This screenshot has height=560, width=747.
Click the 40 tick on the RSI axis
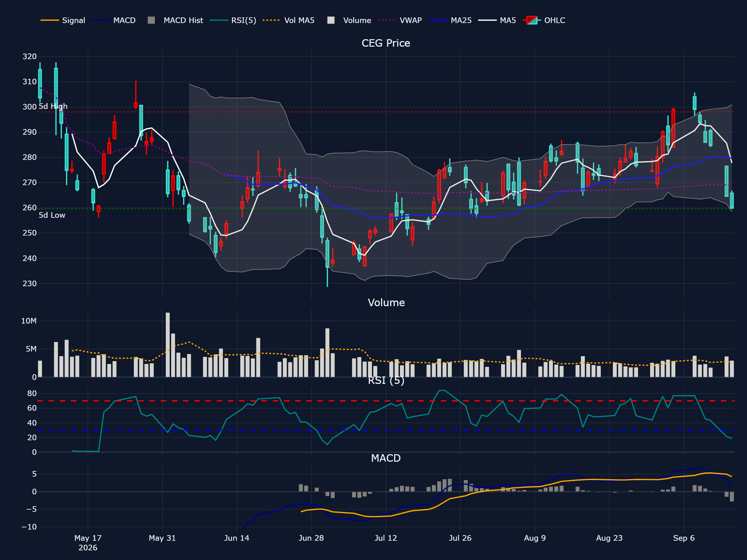(x=32, y=423)
